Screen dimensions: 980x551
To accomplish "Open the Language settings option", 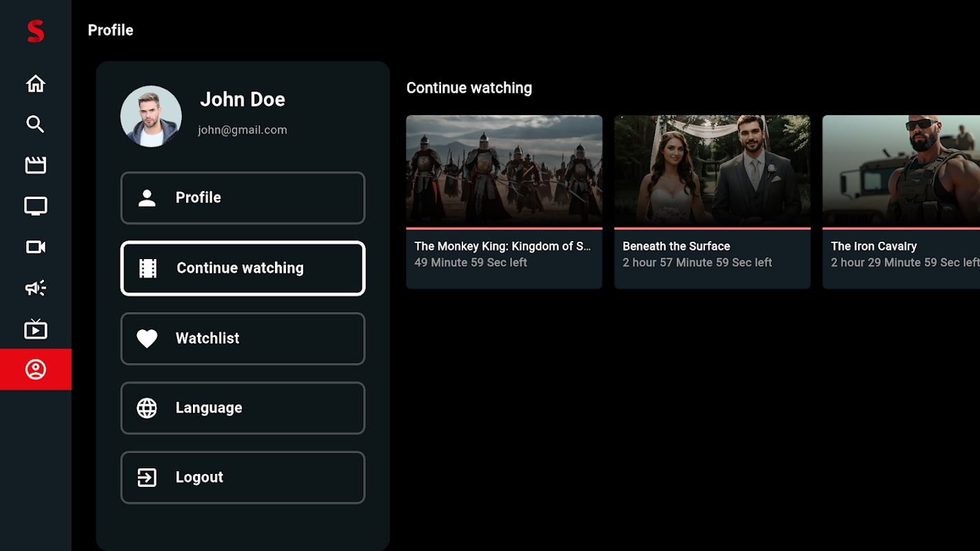I will pos(243,408).
